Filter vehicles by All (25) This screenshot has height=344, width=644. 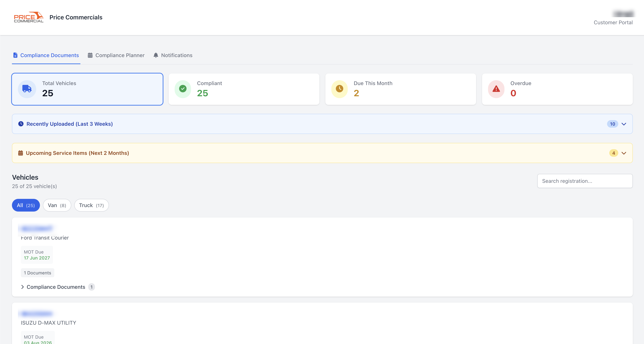tap(26, 205)
